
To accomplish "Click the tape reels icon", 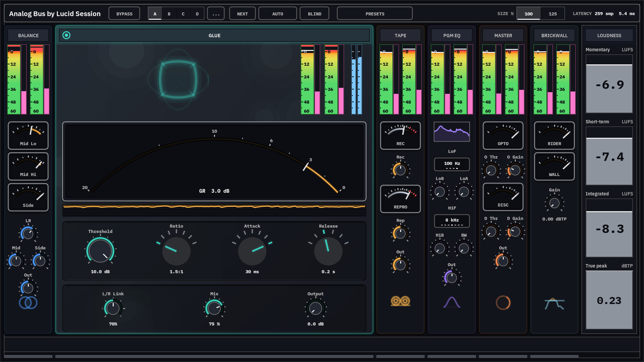I will [x=400, y=301].
